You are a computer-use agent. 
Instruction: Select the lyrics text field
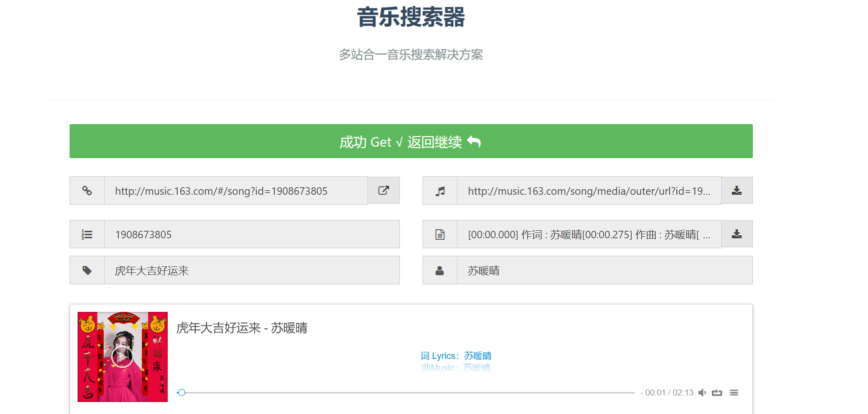coord(589,234)
